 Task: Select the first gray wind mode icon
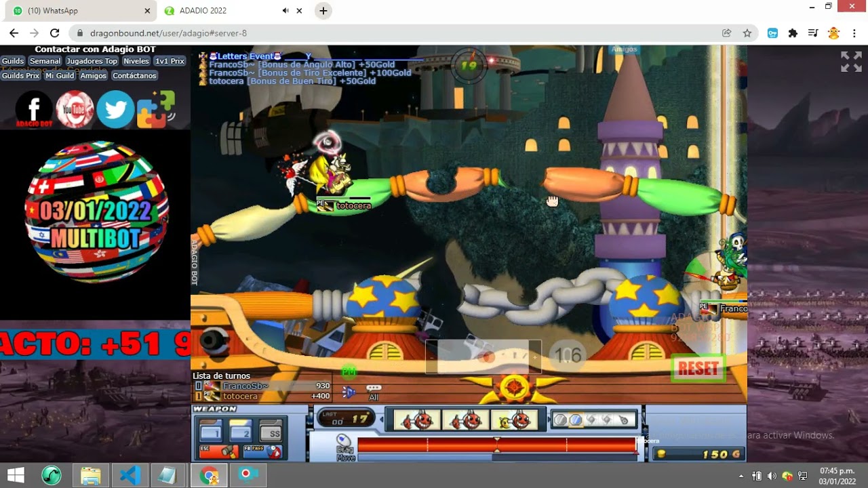pyautogui.click(x=560, y=420)
